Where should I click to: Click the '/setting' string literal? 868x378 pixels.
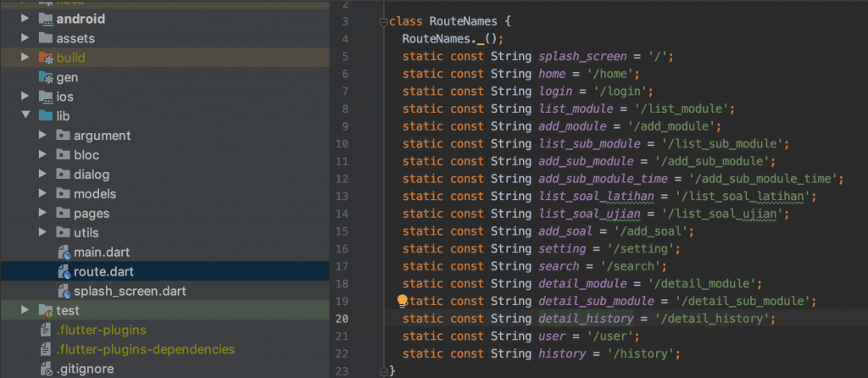(x=639, y=248)
